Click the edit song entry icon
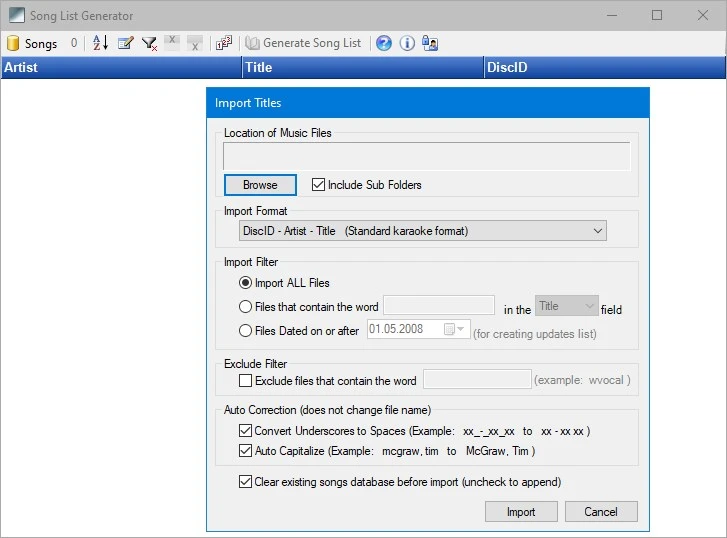Viewport: 727px width, 538px height. click(x=125, y=43)
